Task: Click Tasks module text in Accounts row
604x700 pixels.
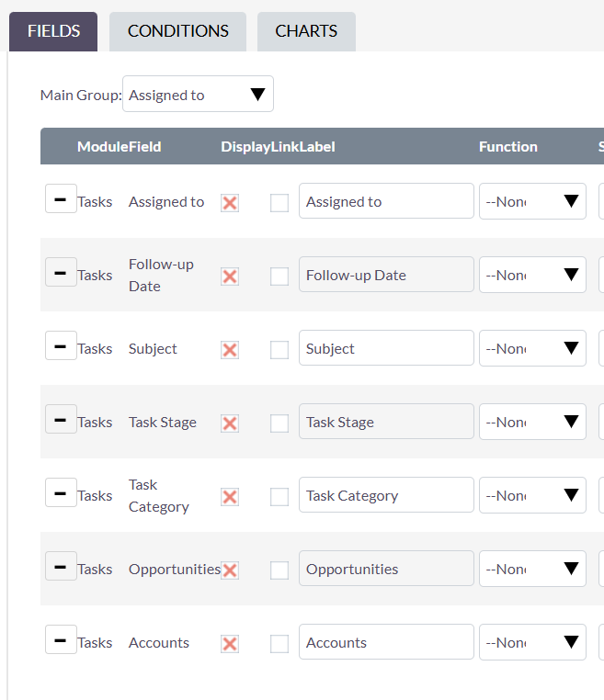Action: point(95,643)
